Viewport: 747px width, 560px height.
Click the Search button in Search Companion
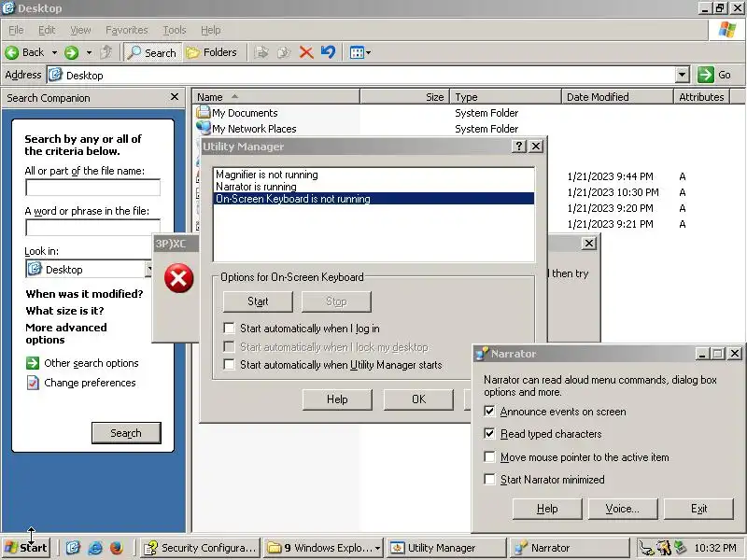(126, 433)
